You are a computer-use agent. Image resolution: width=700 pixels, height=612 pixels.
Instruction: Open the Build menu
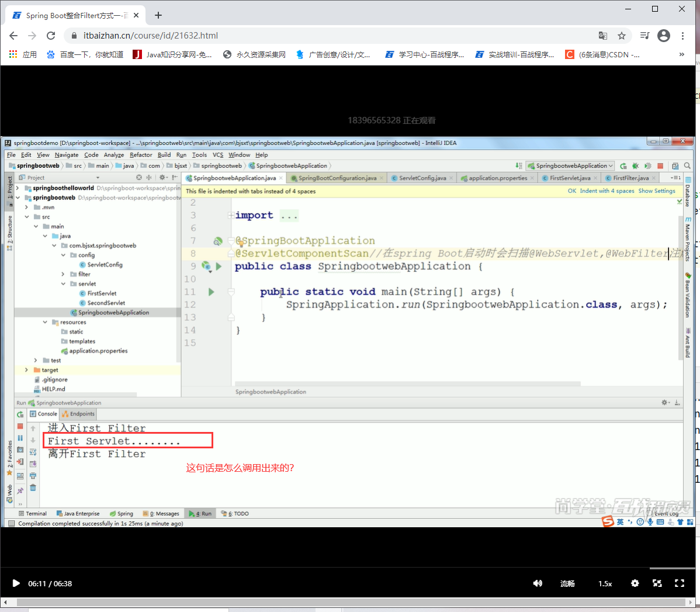[x=164, y=155]
